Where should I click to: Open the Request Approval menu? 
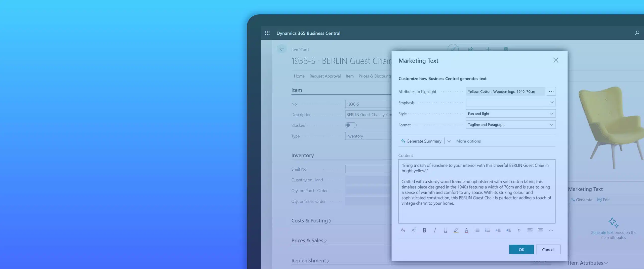pos(325,76)
